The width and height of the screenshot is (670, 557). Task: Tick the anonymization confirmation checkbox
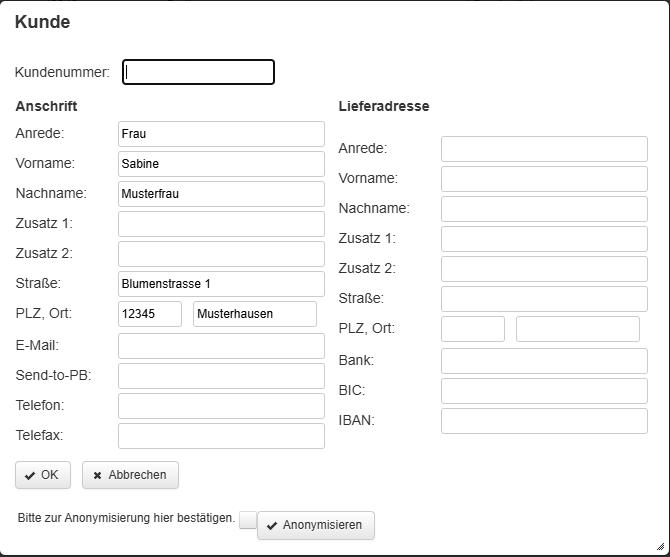tap(247, 519)
